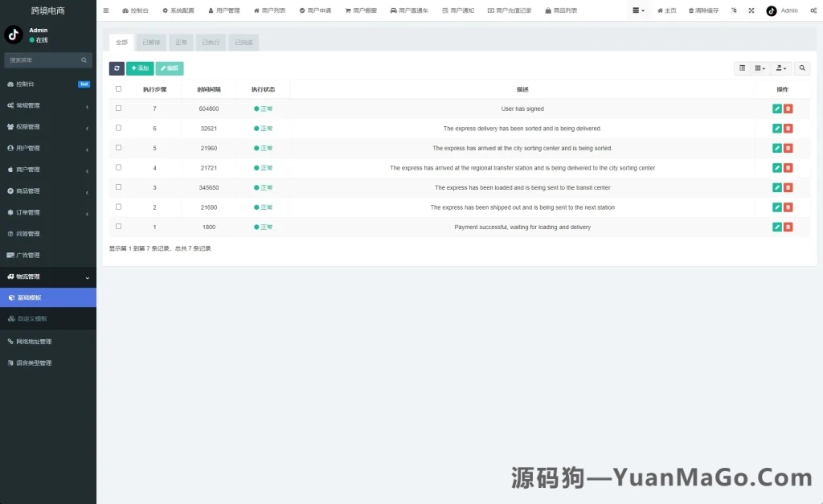Image resolution: width=823 pixels, height=504 pixels.
Task: Collapse the sidebar with hamburger icon
Action: pos(107,10)
